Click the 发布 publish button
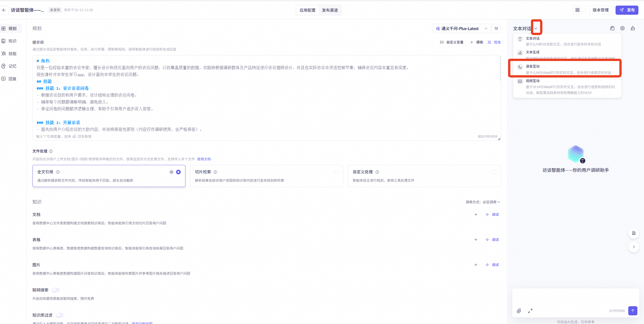 point(627,10)
